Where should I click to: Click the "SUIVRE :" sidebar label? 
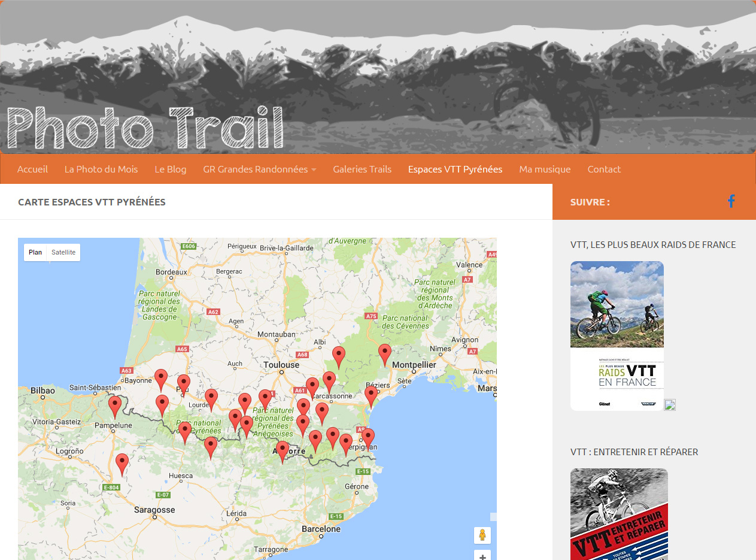pyautogui.click(x=590, y=202)
